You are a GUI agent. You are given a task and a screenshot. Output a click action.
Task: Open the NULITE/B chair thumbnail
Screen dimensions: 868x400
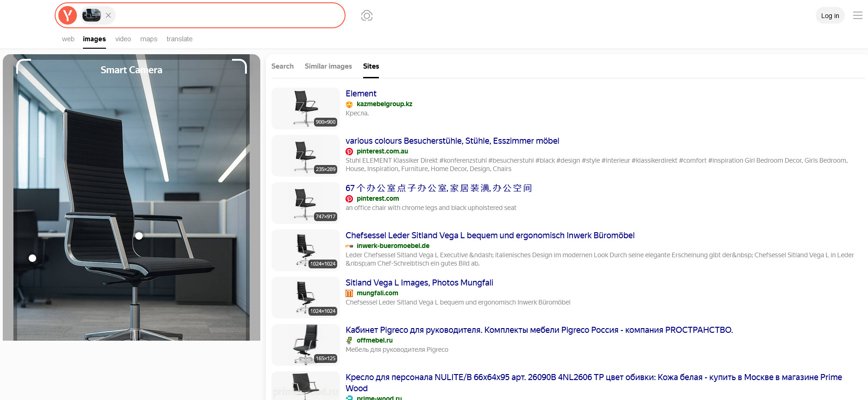tap(306, 386)
